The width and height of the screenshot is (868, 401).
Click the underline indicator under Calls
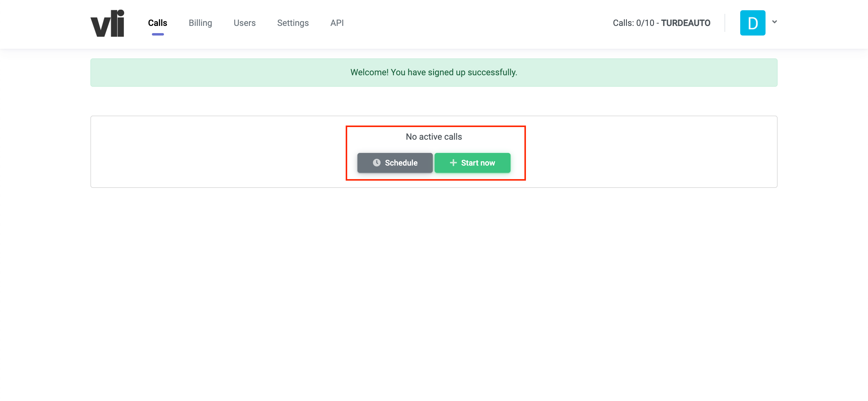pos(157,34)
